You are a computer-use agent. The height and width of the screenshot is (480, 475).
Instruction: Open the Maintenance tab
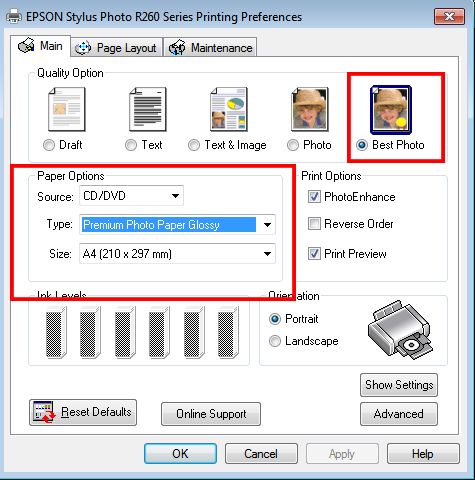click(210, 48)
